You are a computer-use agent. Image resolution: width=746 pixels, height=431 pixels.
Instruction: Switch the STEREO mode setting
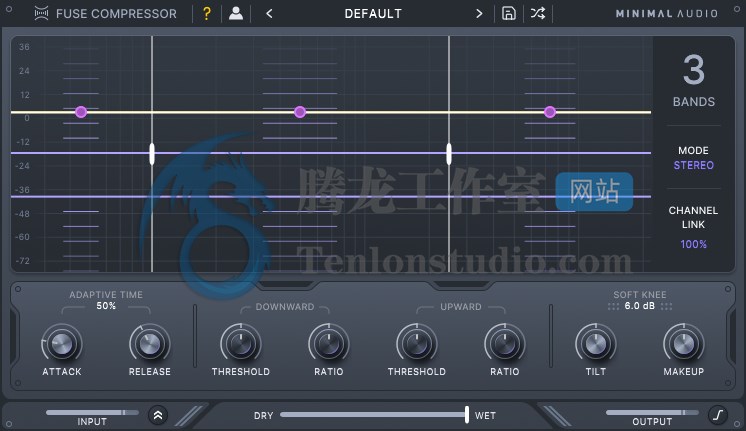click(694, 165)
